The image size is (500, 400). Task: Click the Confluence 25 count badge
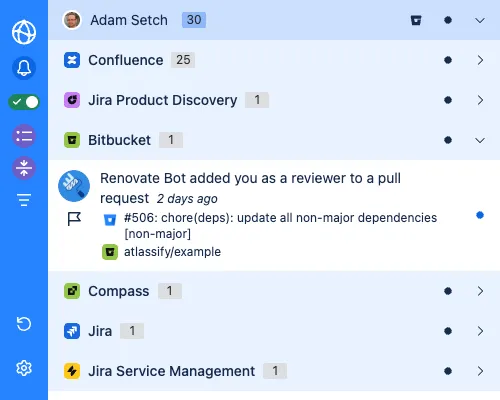click(x=183, y=60)
